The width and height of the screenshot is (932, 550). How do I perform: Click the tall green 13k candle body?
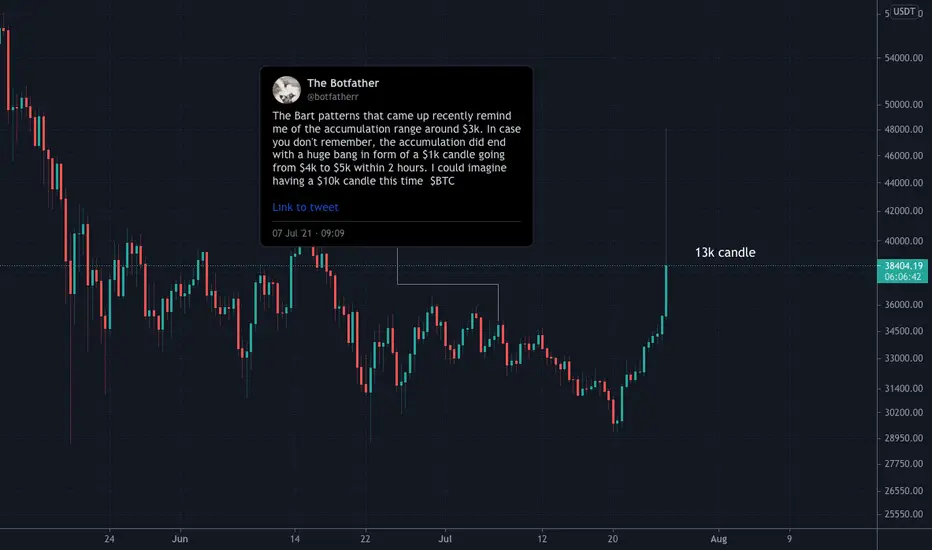pos(666,291)
